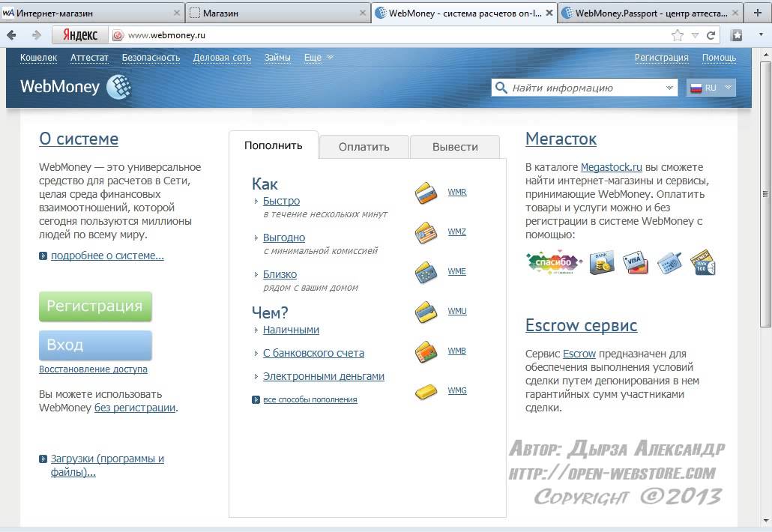Switch to the Оплатить tab
The width and height of the screenshot is (772, 532).
point(364,147)
